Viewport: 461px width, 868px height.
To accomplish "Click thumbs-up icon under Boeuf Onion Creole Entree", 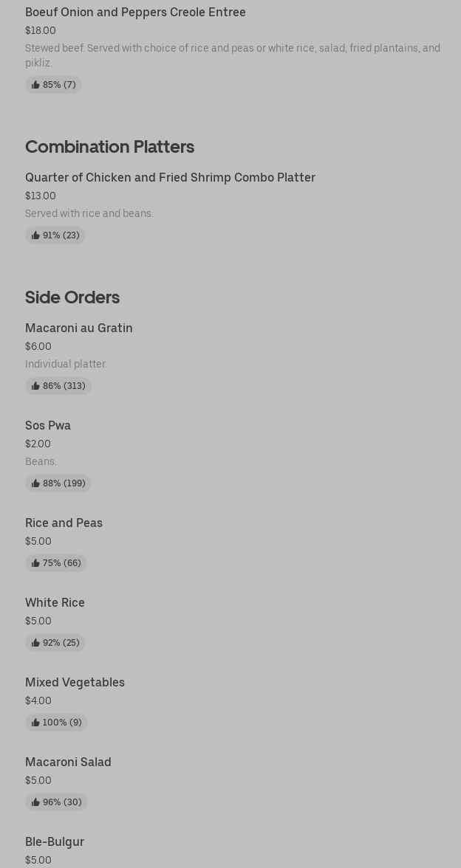I will 35,85.
